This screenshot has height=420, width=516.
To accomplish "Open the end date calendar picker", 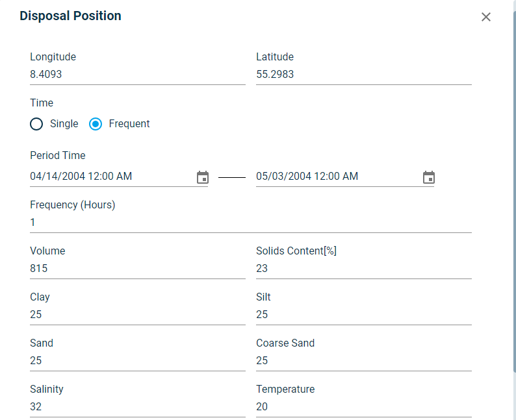I will [429, 177].
